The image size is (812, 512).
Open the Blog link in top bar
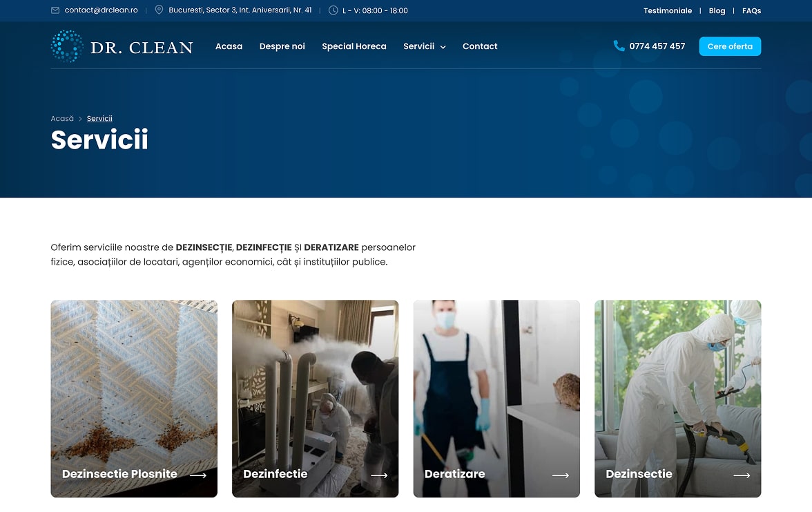717,11
